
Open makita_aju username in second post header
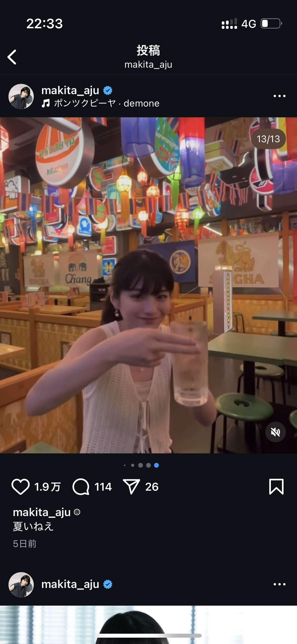70,584
